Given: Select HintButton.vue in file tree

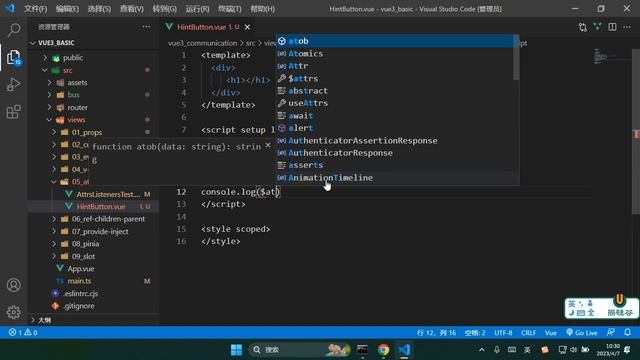Looking at the screenshot, I should [x=93, y=207].
